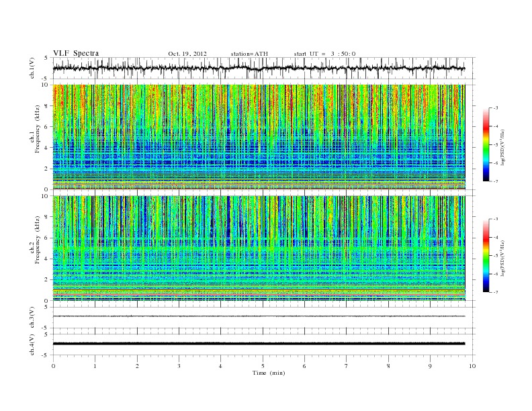
Task: Click the ch.4 thick voltage trace
Action: point(259,344)
